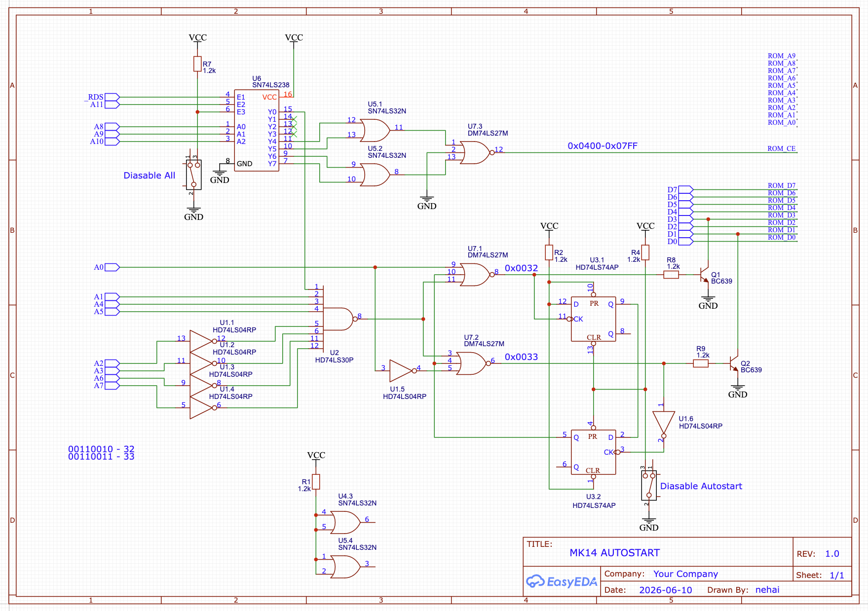Click the U7.2 DM74LS27M NOR gate

[473, 363]
